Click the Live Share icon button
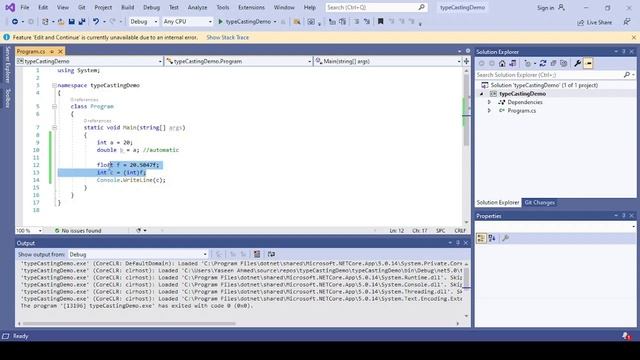 [x=595, y=22]
